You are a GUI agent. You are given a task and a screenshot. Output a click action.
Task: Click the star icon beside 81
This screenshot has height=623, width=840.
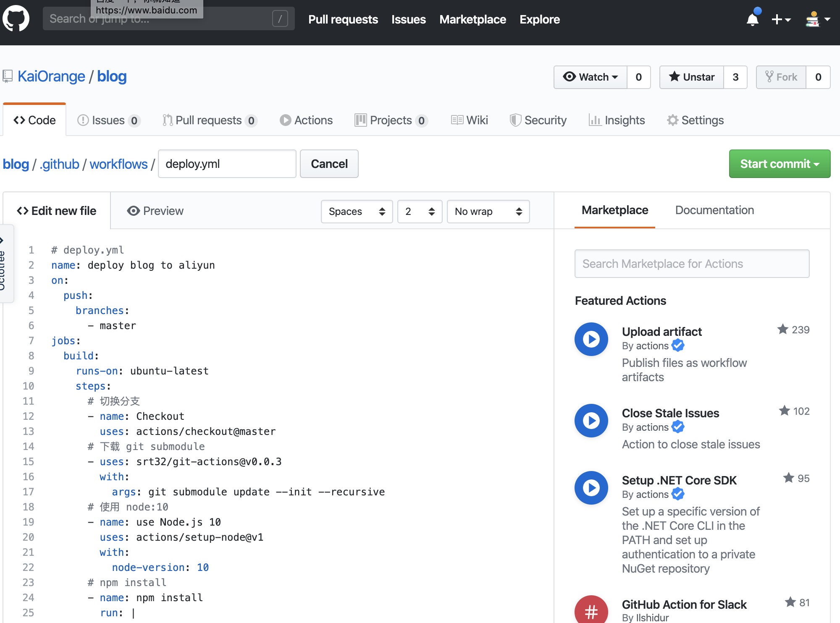pyautogui.click(x=790, y=602)
